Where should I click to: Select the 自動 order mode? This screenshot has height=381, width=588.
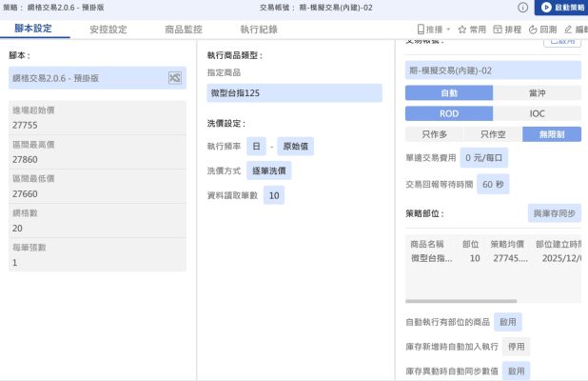coord(449,92)
